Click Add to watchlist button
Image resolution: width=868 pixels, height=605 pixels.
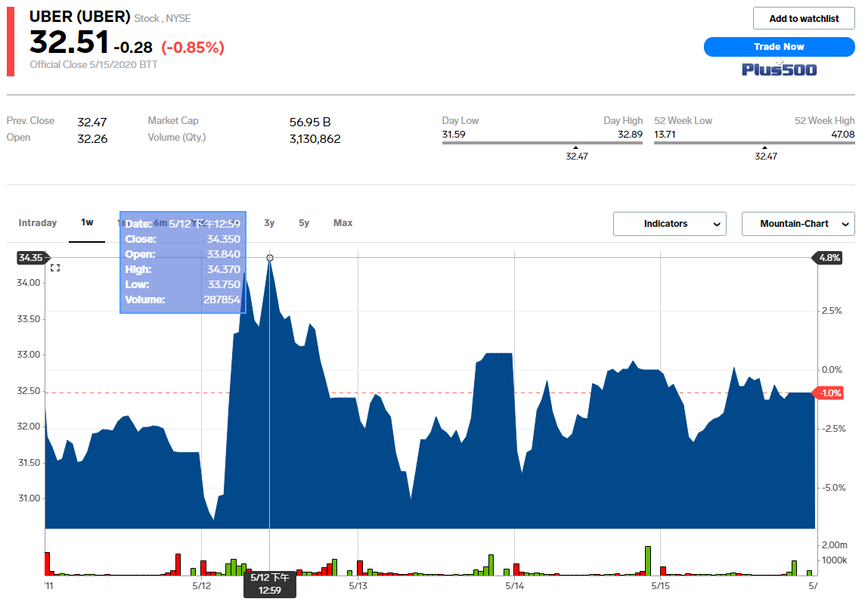(x=804, y=18)
